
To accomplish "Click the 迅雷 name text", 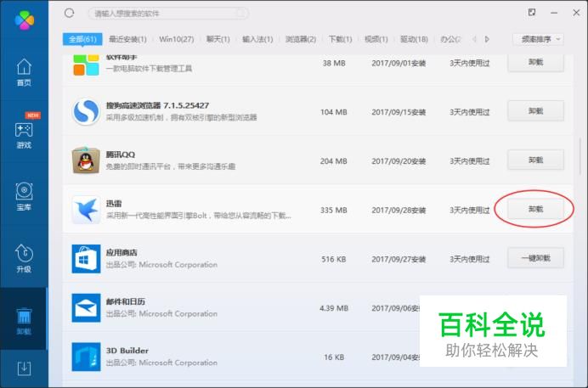I will [x=114, y=204].
